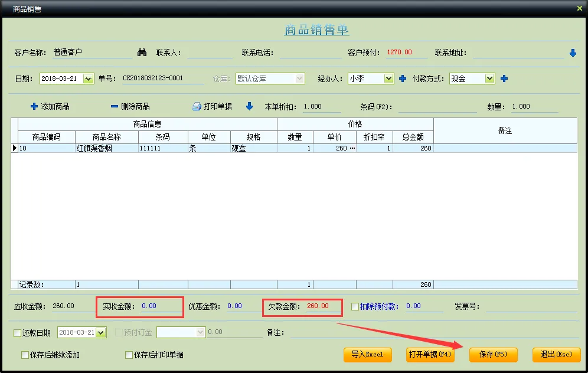Screen dimensions: 588x373
Task: Open the 还款日期 date dropdown
Action: pos(100,332)
